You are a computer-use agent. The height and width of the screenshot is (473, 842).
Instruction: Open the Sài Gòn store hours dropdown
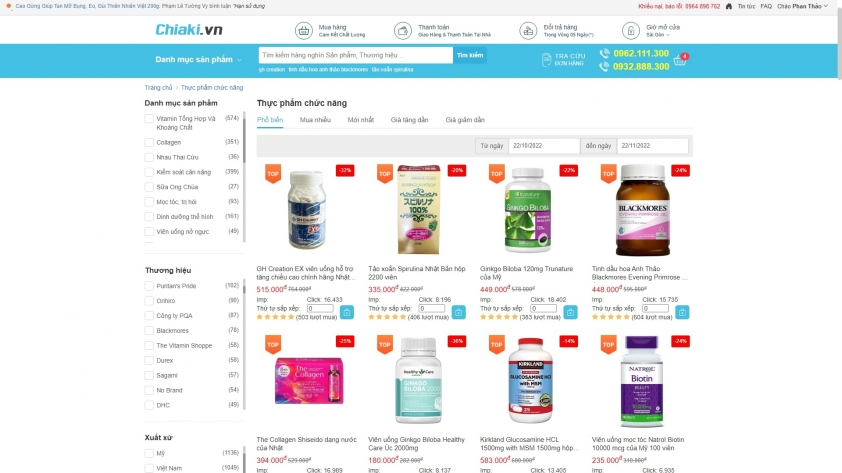[658, 35]
